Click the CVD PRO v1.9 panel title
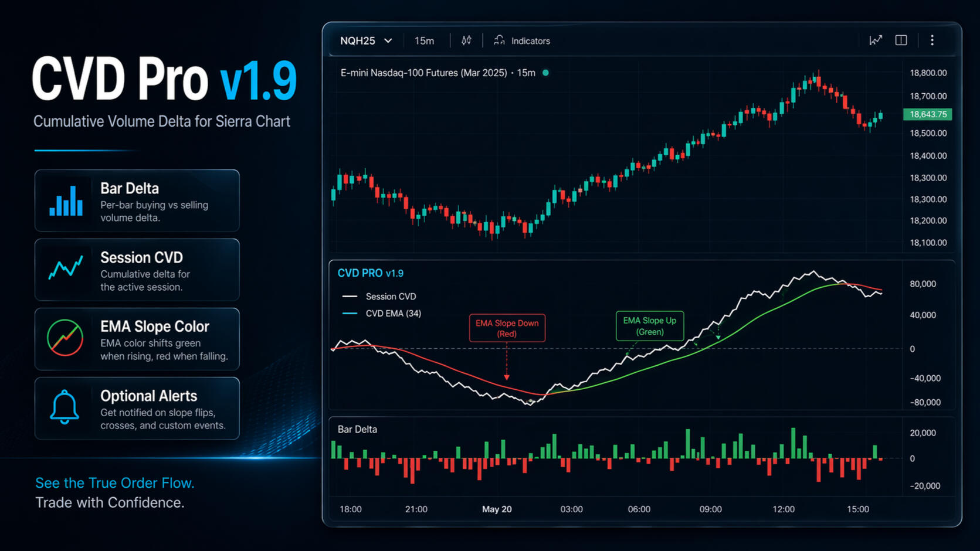The width and height of the screenshot is (980, 551). point(371,273)
